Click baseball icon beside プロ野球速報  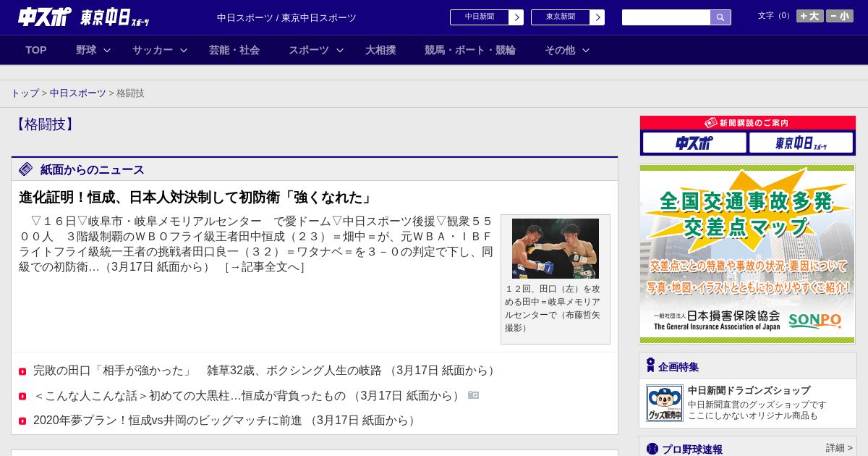click(x=652, y=449)
